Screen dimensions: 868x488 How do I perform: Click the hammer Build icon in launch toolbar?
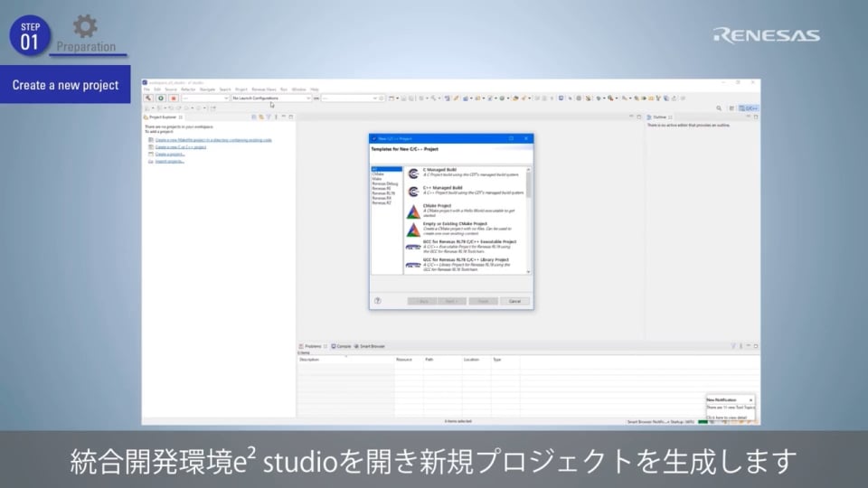pos(149,98)
